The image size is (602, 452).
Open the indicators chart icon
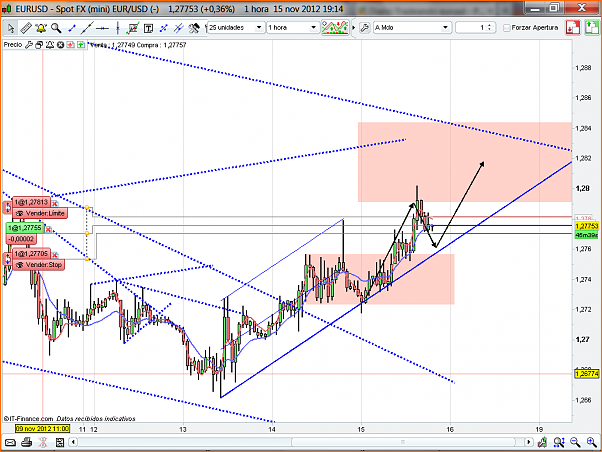pos(335,28)
